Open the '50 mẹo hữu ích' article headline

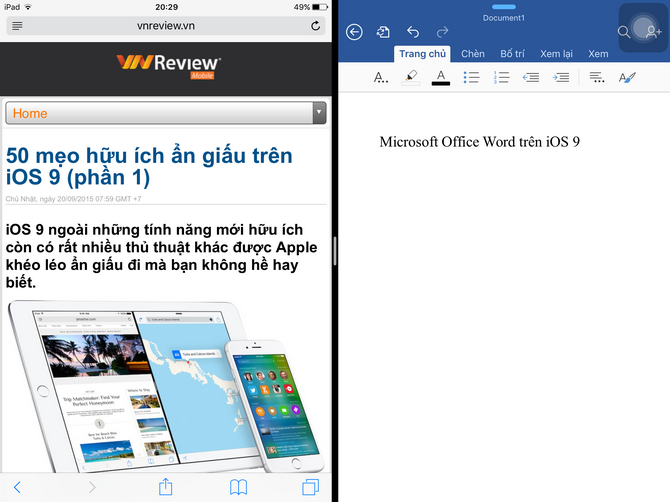tap(150, 166)
